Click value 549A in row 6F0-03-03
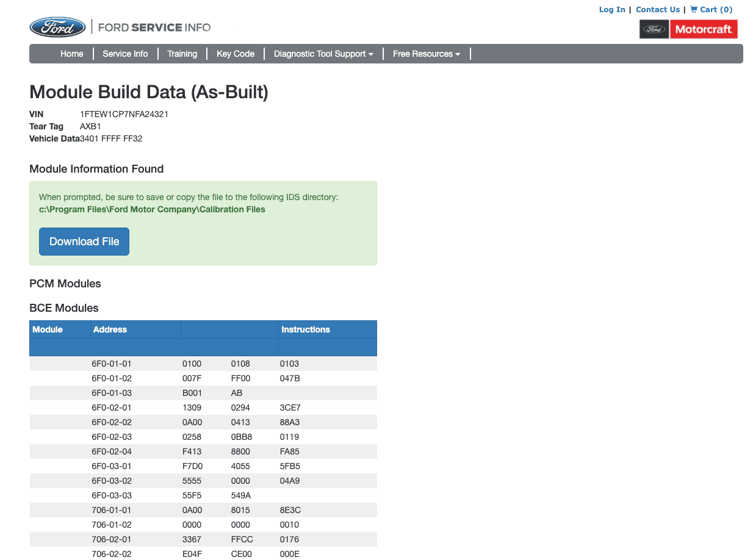Image resolution: width=753 pixels, height=560 pixels. pos(241,495)
